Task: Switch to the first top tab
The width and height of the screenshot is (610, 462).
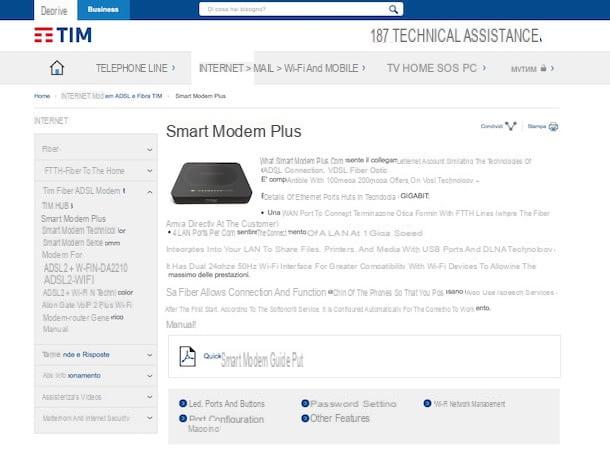Action: (x=55, y=10)
